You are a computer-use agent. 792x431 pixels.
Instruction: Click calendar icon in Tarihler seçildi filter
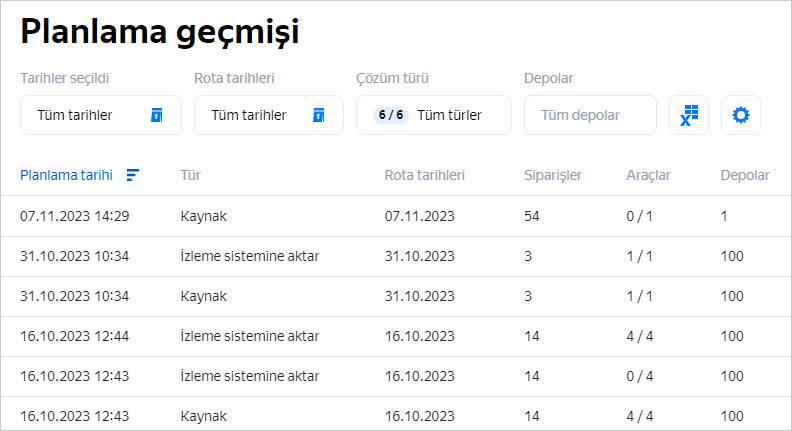pos(156,115)
